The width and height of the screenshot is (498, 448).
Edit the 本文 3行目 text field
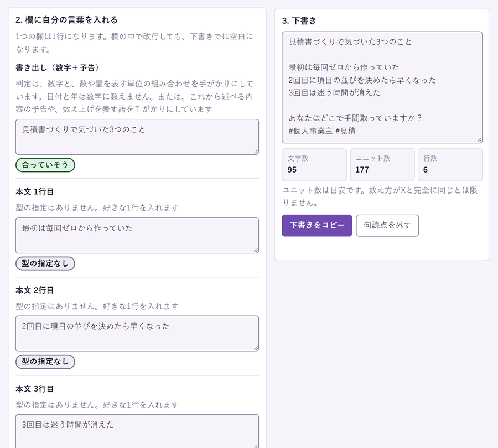pyautogui.click(x=137, y=431)
